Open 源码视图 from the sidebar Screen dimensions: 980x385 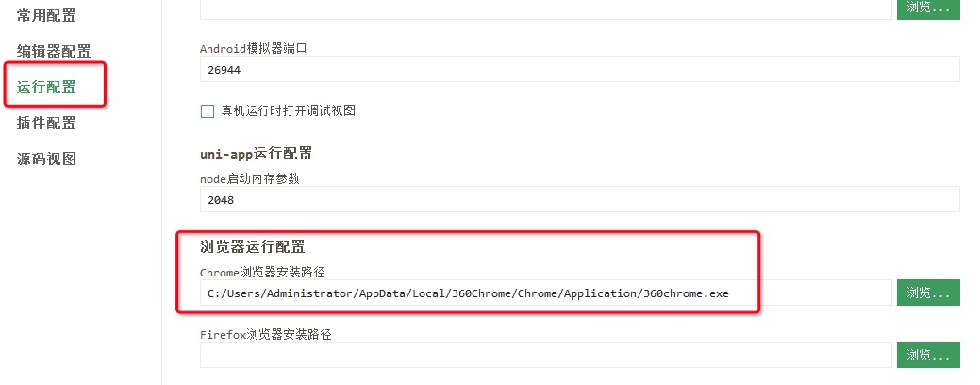coord(46,159)
